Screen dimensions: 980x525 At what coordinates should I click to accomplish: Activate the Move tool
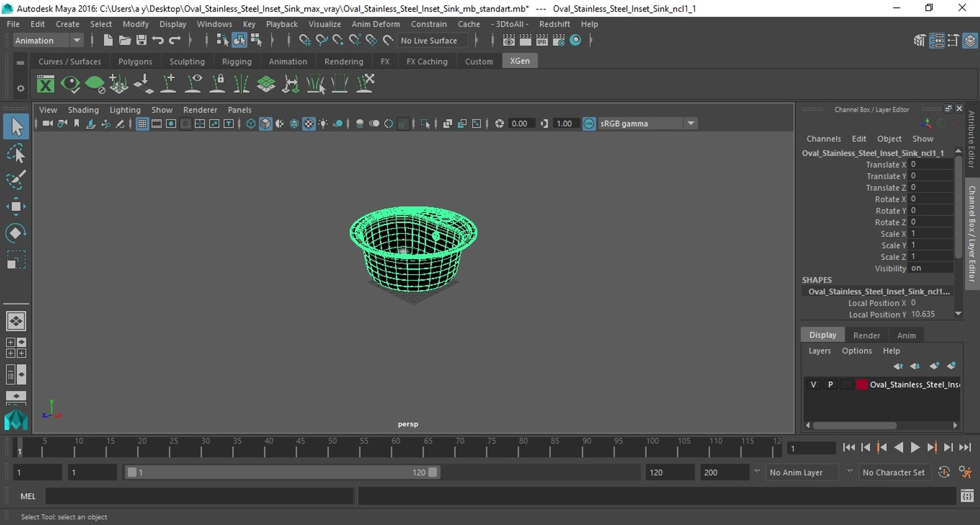(16, 206)
